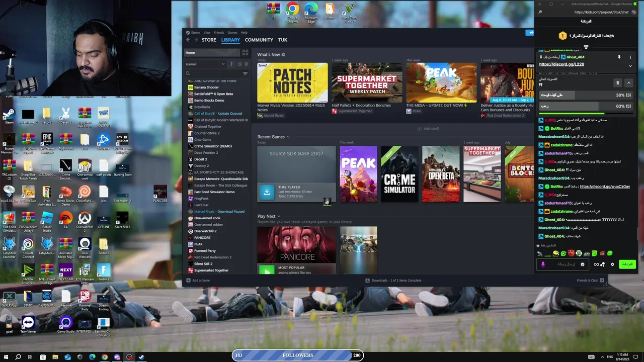The width and height of the screenshot is (644, 362).
Task: Sort library by recent activity clock icon
Action: coord(239,64)
